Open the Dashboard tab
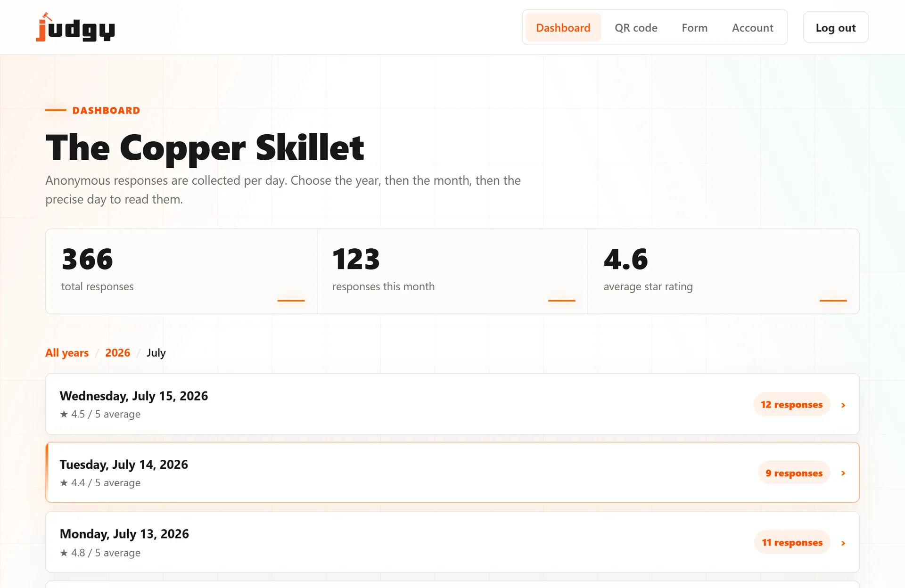The height and width of the screenshot is (588, 905). [x=563, y=28]
